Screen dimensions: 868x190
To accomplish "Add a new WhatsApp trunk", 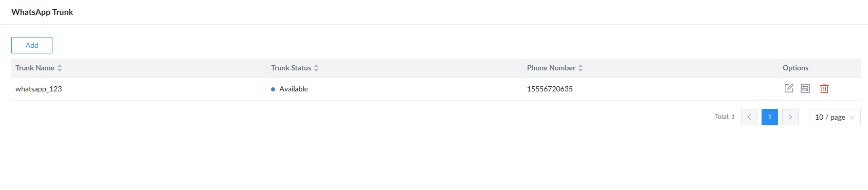I will point(32,45).
